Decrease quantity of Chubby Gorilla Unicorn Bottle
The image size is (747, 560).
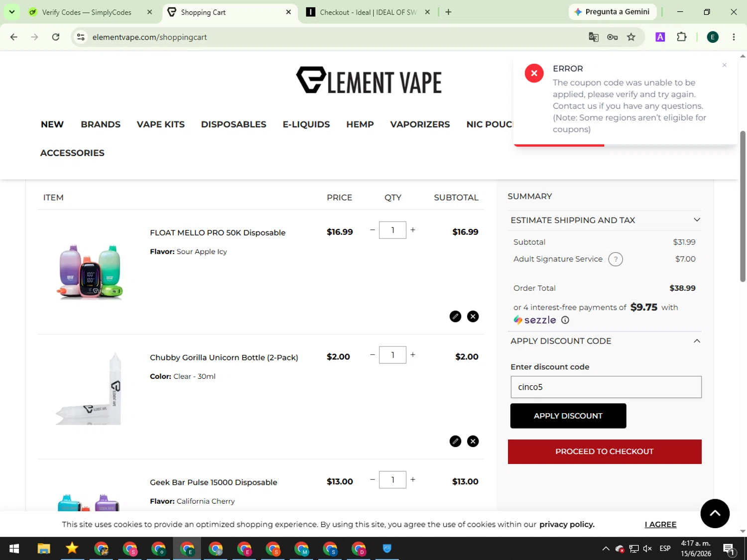pos(373,355)
